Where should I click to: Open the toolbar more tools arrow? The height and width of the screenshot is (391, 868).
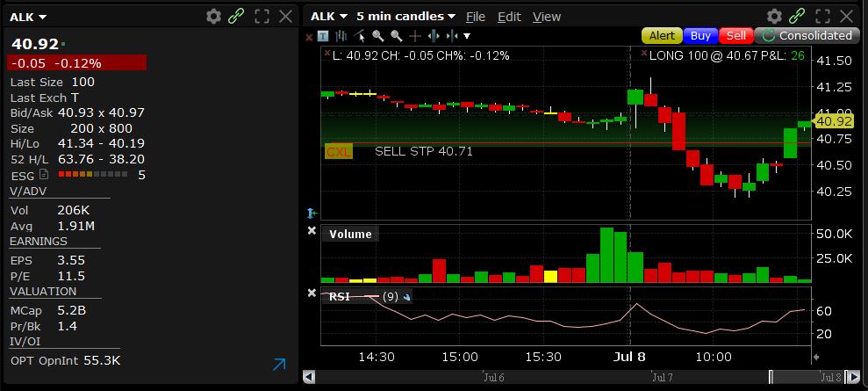pyautogui.click(x=467, y=37)
